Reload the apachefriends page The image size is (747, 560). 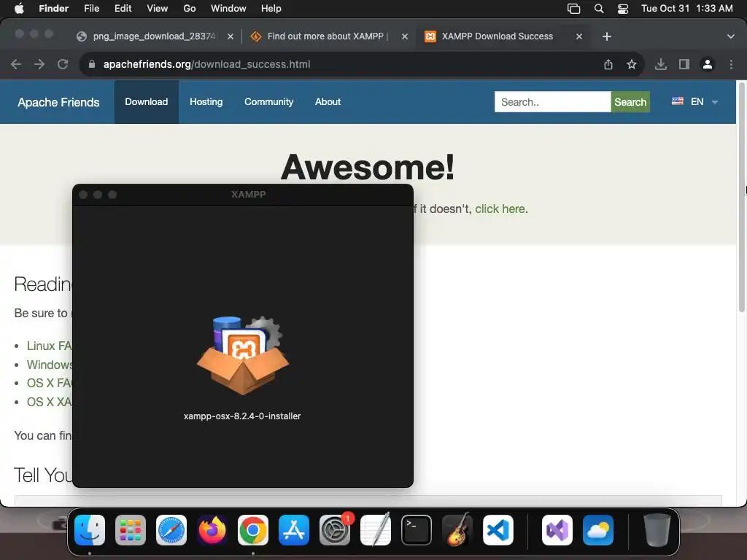pos(63,64)
